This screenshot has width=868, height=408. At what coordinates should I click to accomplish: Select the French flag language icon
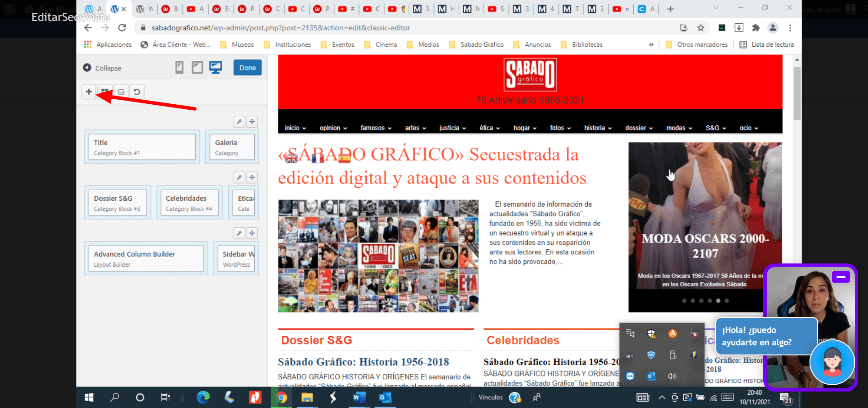point(317,158)
